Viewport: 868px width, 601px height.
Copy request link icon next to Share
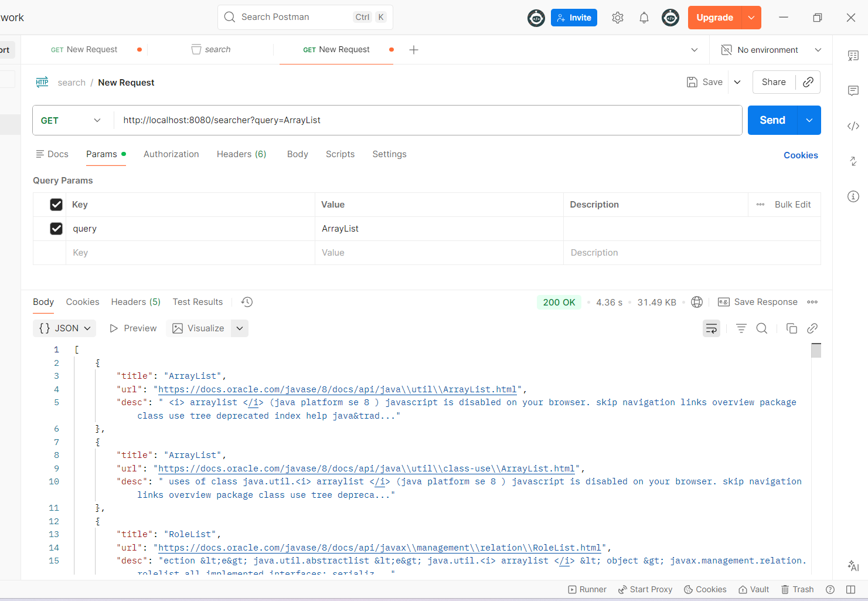coord(808,82)
